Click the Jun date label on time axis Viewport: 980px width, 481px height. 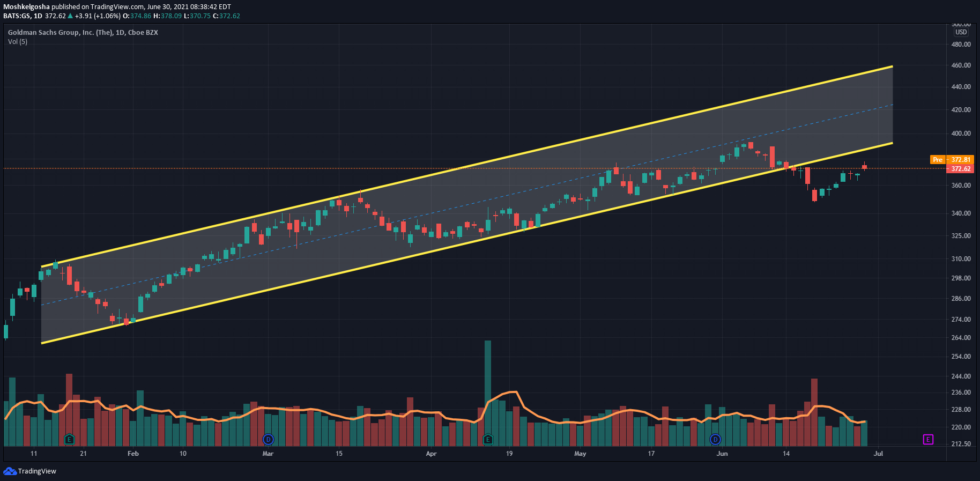tap(722, 454)
